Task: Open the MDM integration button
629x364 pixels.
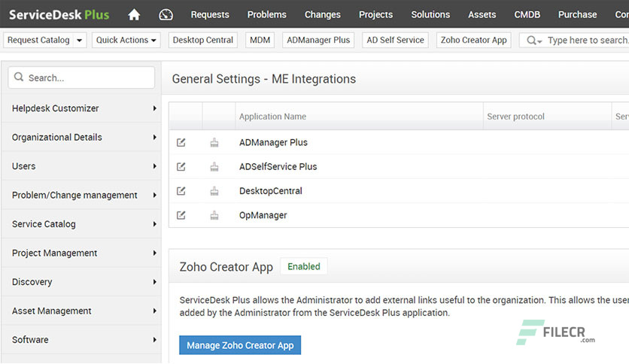Action: tap(260, 40)
